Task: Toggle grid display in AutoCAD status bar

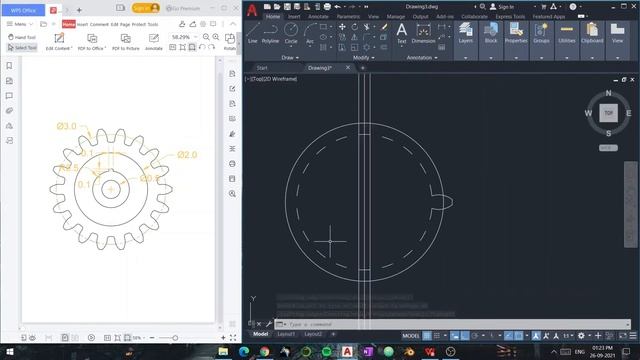Action: (427, 336)
